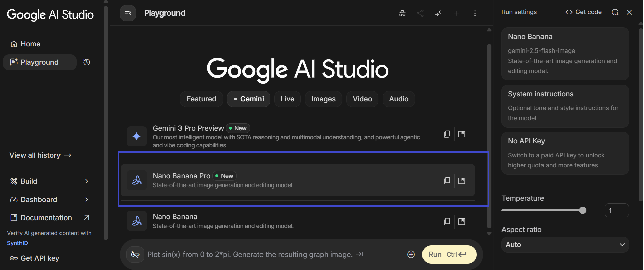Image resolution: width=644 pixels, height=270 pixels.
Task: Open Nano Banana Pro documentation icon
Action: [462, 181]
